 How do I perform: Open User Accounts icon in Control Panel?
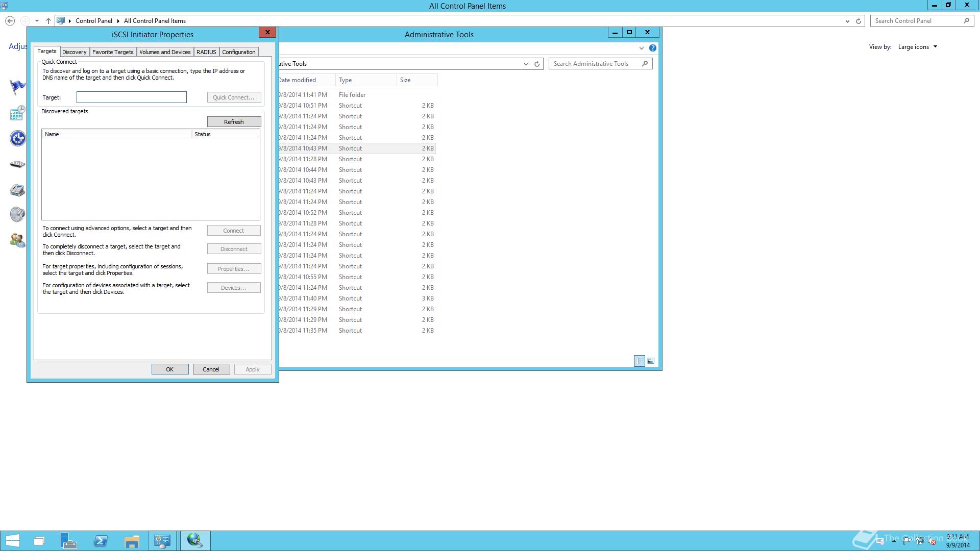coord(17,240)
